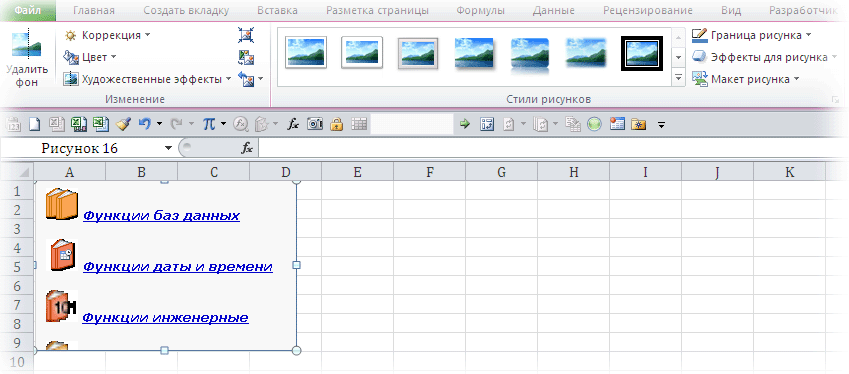Click the fx insert function toolbar icon
Image resolution: width=849 pixels, height=374 pixels.
(x=293, y=124)
